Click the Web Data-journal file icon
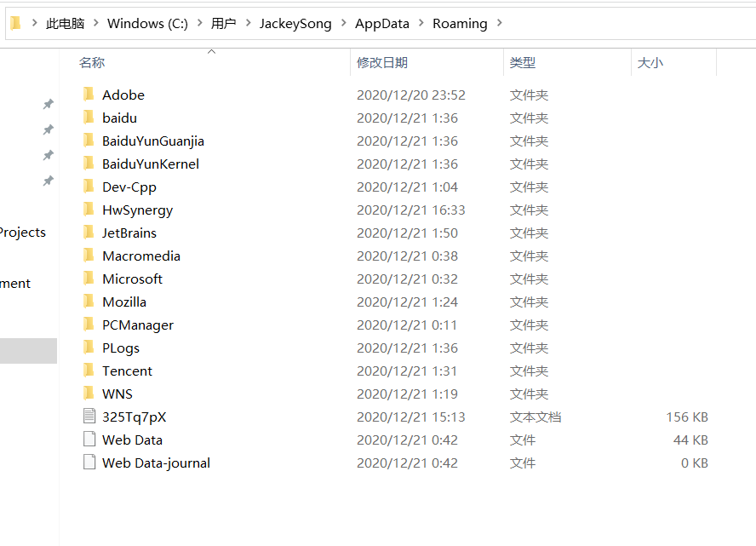Image resolution: width=756 pixels, height=546 pixels. pos(89,462)
